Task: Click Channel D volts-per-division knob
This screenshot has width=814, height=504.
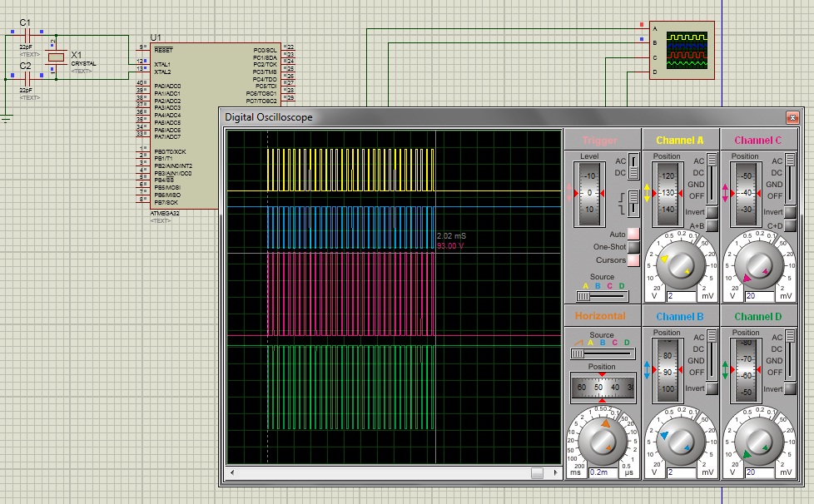Action: click(x=758, y=442)
